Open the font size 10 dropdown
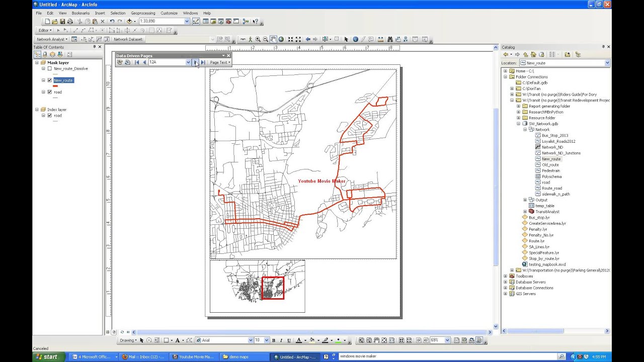 point(267,340)
